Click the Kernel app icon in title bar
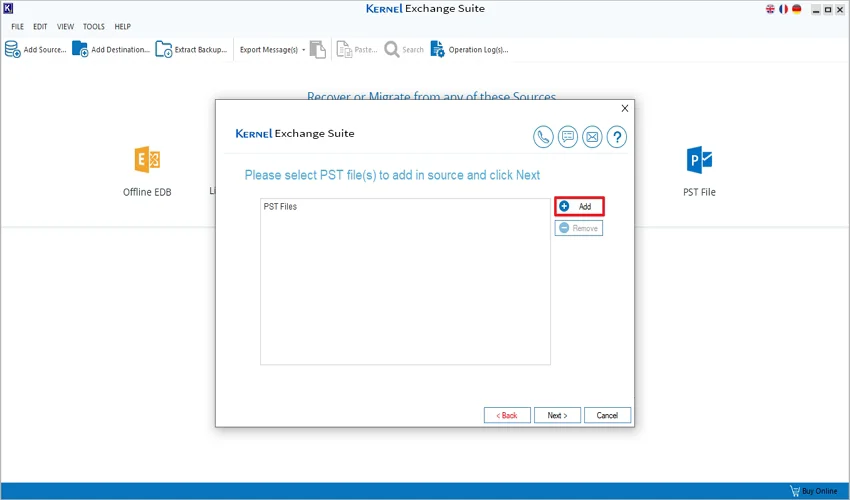This screenshot has height=500, width=850. coord(8,8)
